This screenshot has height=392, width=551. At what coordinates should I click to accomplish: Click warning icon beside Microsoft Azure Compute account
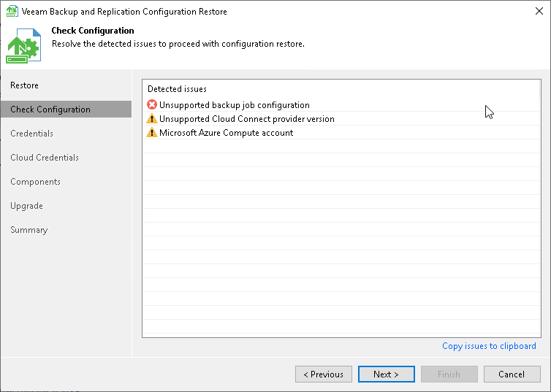coord(152,132)
